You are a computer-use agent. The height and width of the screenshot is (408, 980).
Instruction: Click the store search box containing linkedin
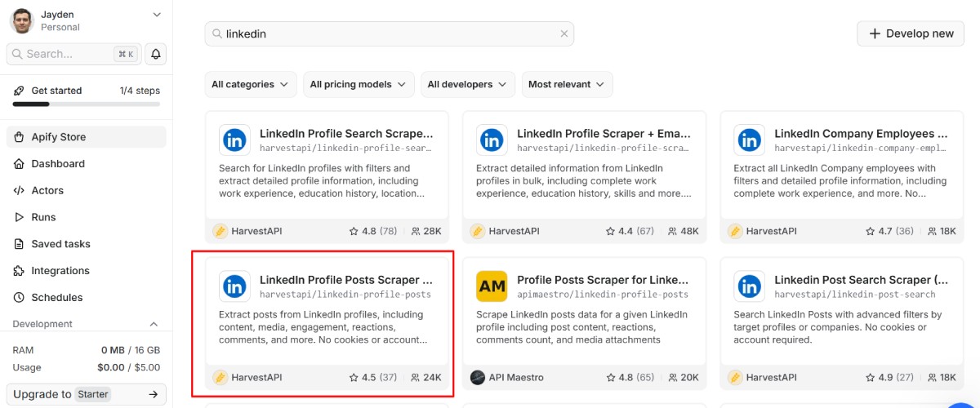click(x=390, y=34)
